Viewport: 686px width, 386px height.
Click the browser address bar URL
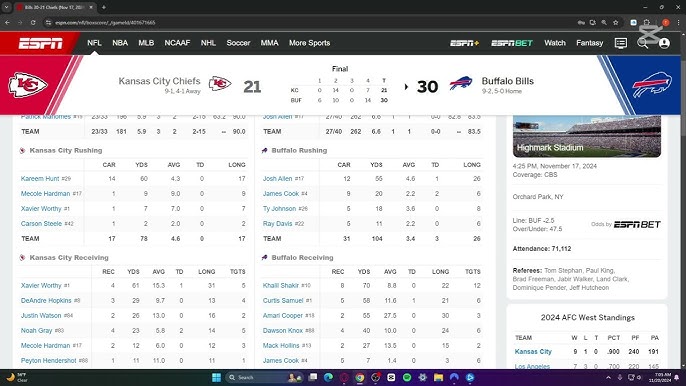click(105, 22)
